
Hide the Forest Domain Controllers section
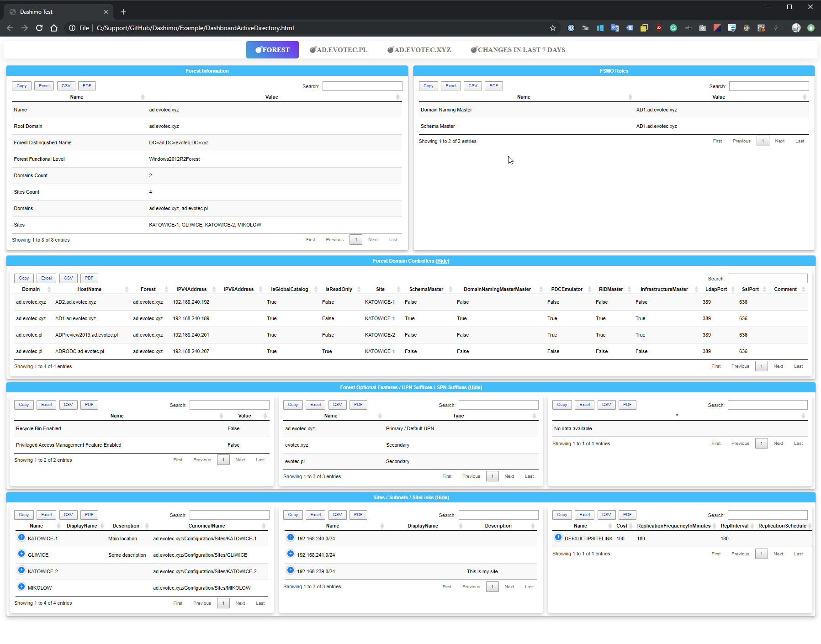[442, 261]
